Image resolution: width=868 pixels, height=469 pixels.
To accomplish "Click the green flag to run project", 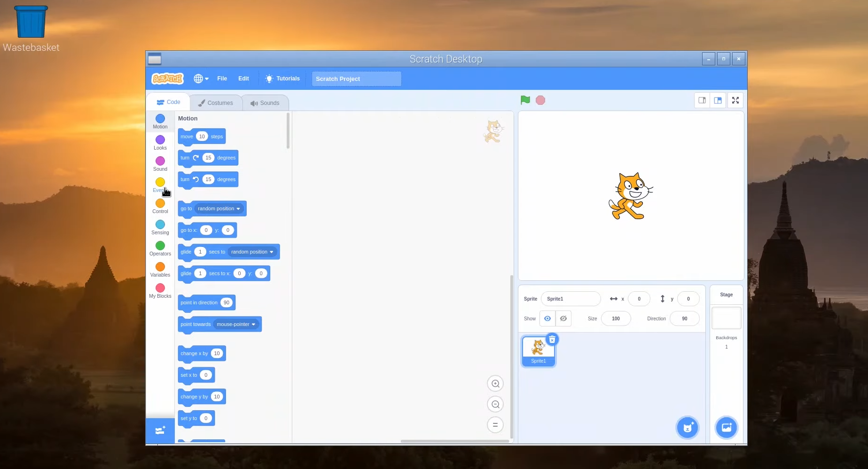I will pos(525,100).
